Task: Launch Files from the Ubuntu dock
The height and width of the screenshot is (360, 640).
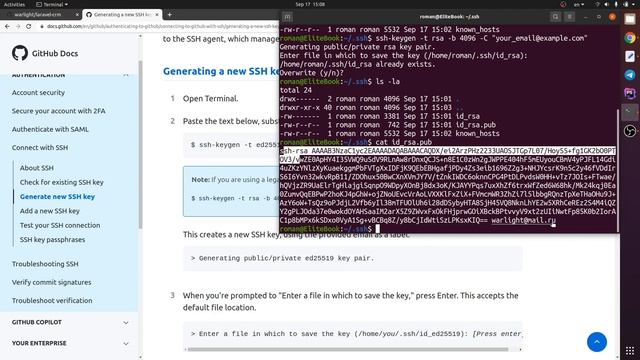Action: (630, 19)
